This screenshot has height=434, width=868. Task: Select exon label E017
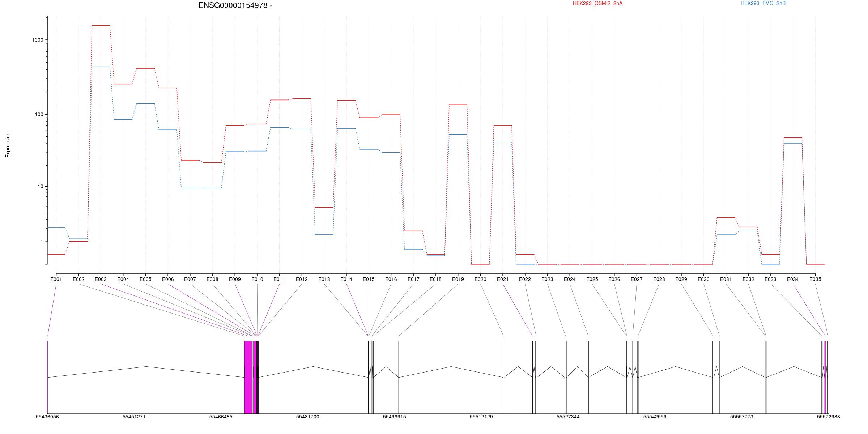tap(413, 279)
